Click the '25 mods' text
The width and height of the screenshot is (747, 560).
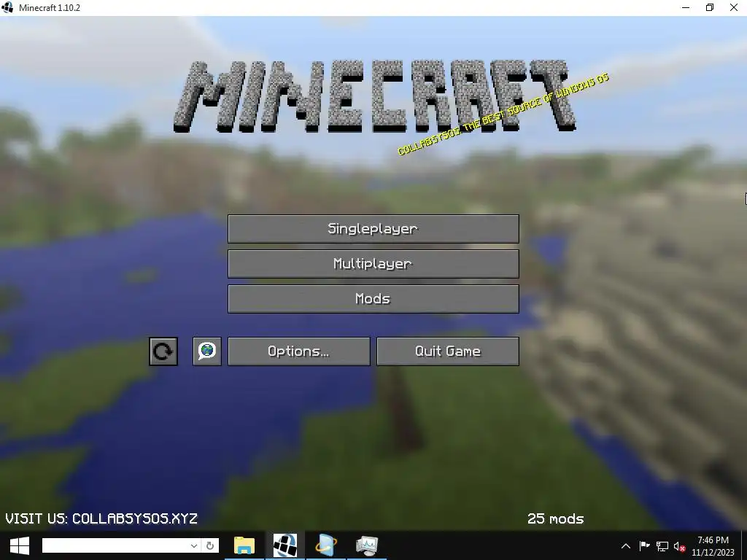point(555,518)
